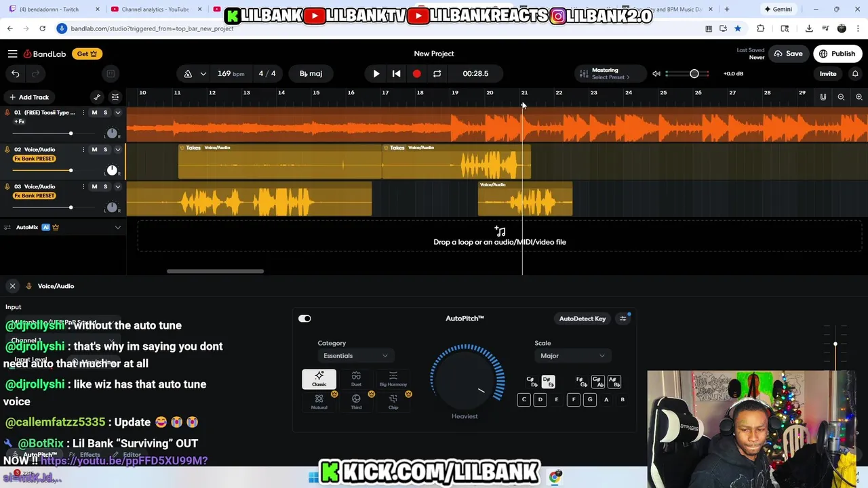Solo track 03 Voice/Audio
The width and height of the screenshot is (868, 488).
(105, 186)
